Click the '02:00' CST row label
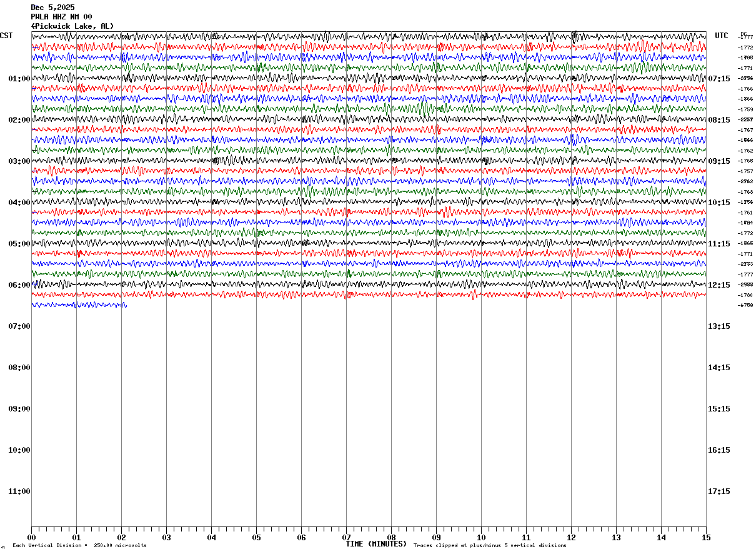This screenshot has height=554, width=756. (x=19, y=120)
